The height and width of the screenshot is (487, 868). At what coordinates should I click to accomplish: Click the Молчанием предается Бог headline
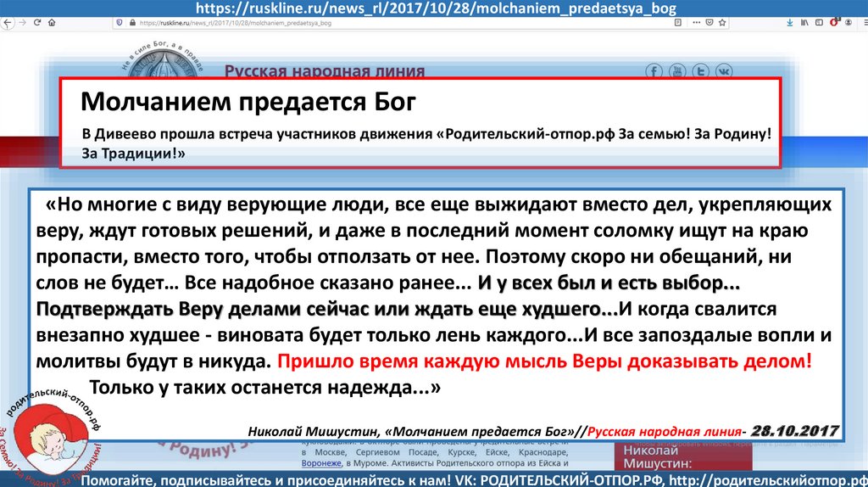point(248,102)
